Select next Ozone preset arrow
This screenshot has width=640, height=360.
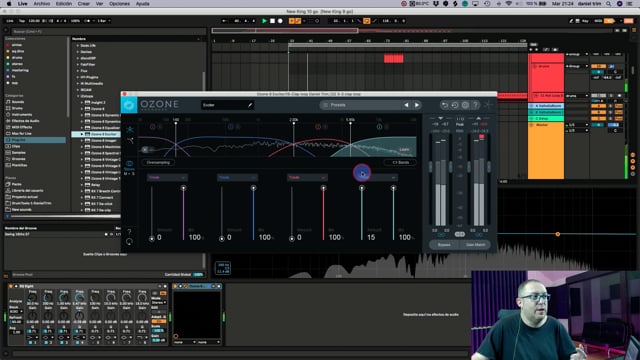point(417,105)
